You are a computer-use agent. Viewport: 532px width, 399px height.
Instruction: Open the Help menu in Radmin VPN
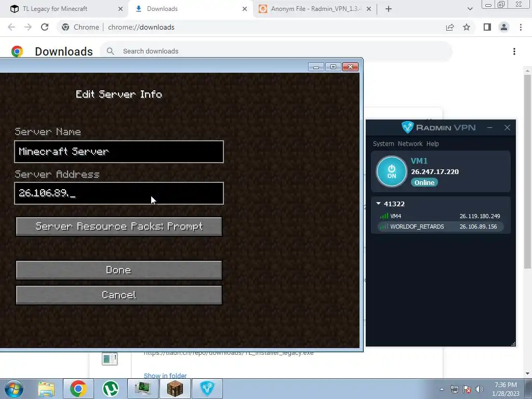click(x=432, y=143)
